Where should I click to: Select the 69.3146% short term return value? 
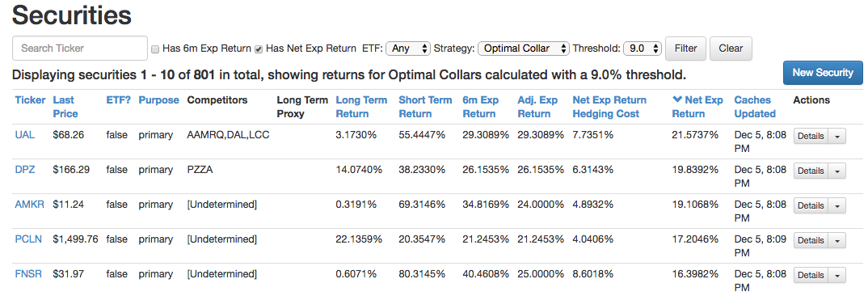422,205
